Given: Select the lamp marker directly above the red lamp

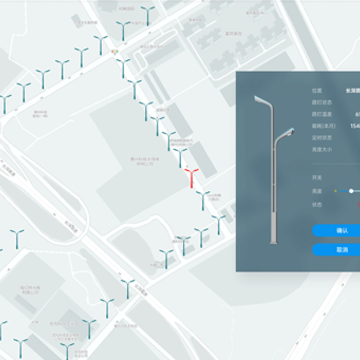Looking at the screenshot, I should (180, 158).
